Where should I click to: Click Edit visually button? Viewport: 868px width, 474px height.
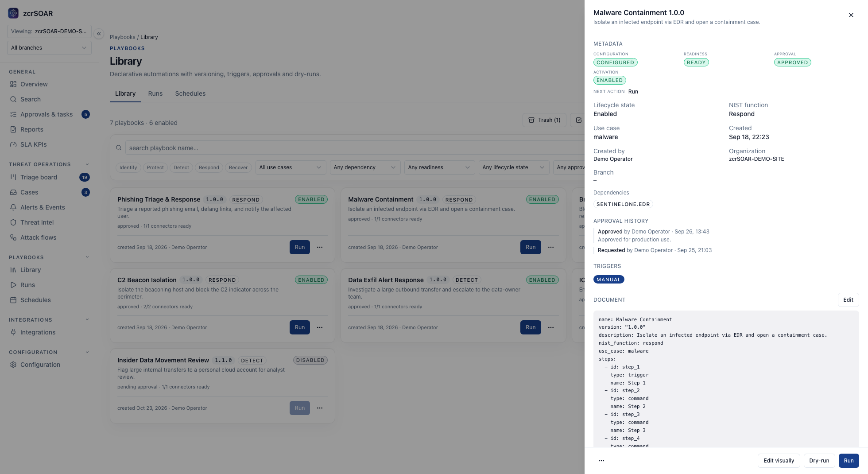click(779, 461)
